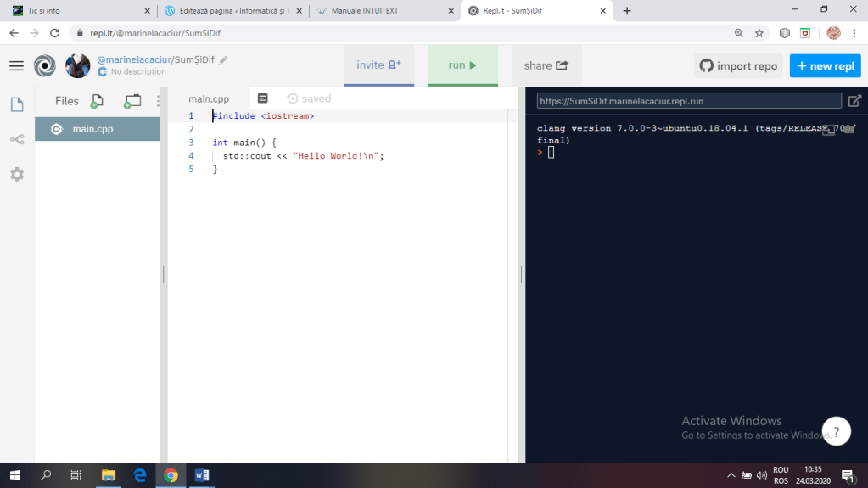Open the Files panel three-dot menu

tap(158, 101)
